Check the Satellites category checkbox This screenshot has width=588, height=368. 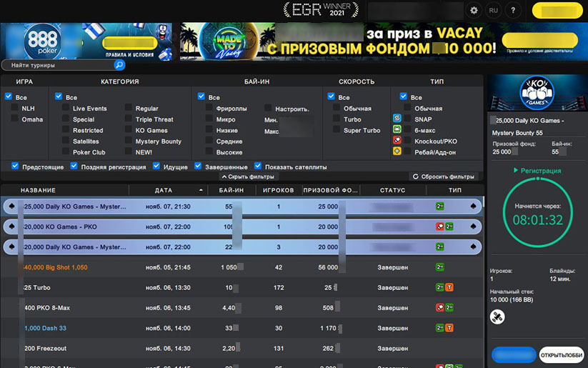point(66,140)
